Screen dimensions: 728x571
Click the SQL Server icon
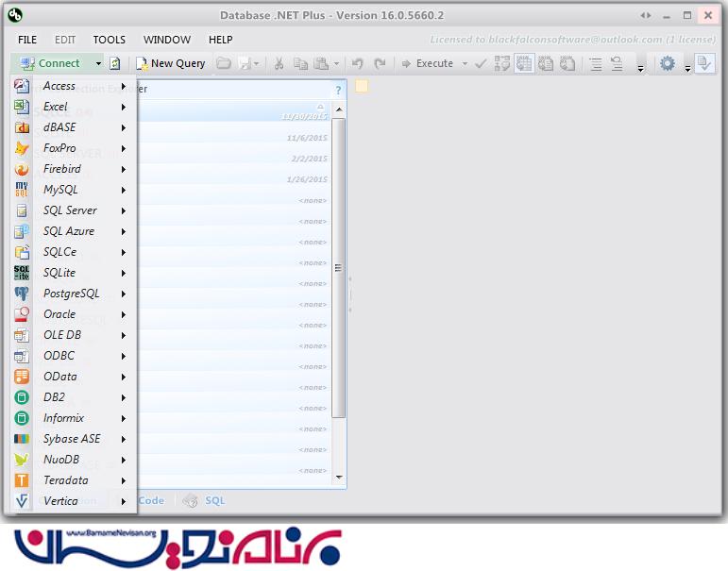point(22,210)
